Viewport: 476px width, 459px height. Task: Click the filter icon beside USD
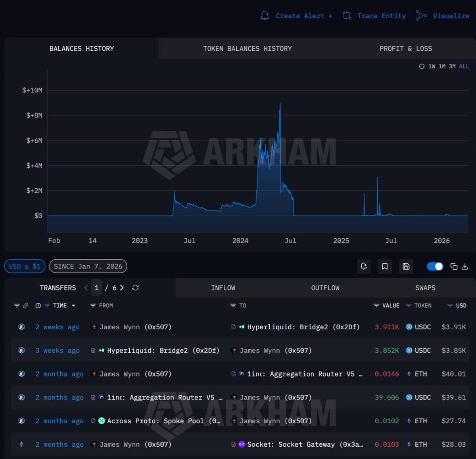pos(450,306)
